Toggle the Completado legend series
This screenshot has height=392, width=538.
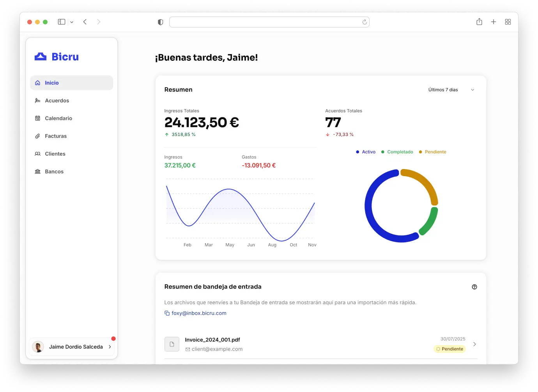(397, 152)
